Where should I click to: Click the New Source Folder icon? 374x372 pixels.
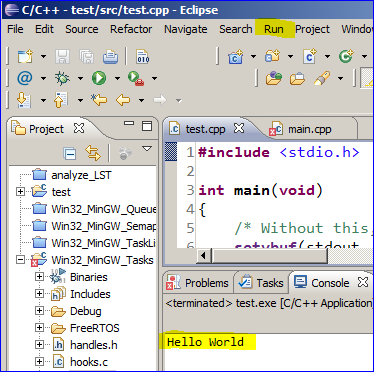click(273, 56)
